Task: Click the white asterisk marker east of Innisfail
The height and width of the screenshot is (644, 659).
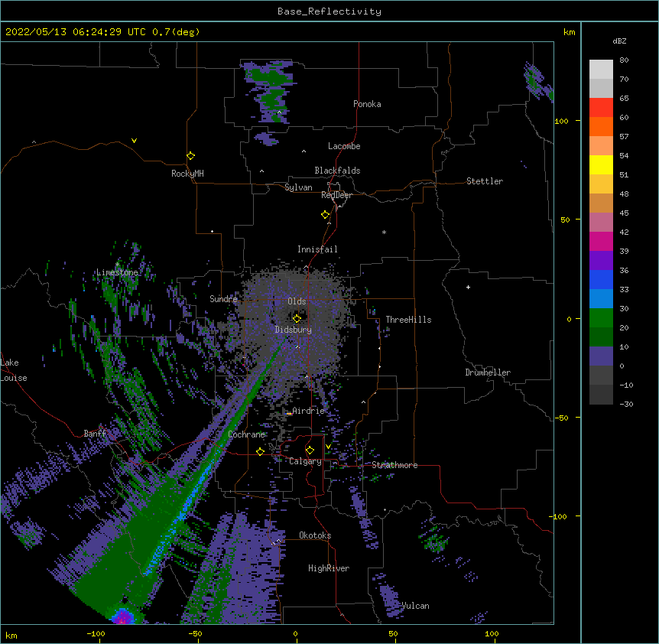Action: (x=384, y=232)
